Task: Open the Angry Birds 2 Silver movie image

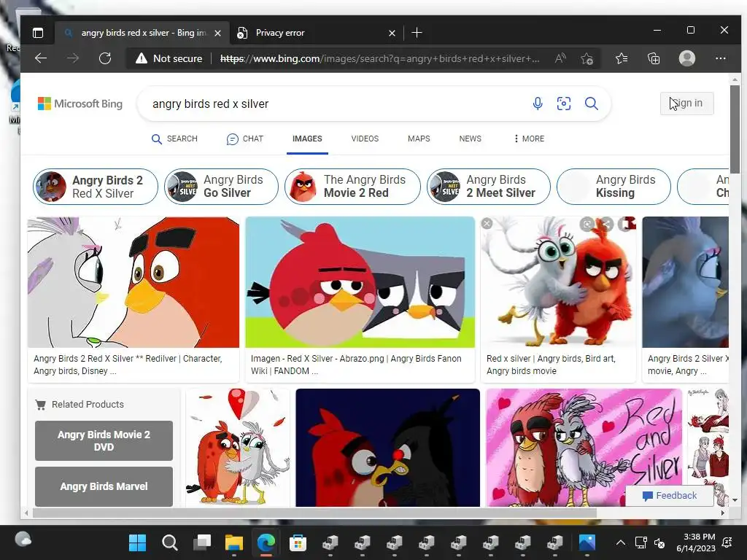Action: coord(685,282)
